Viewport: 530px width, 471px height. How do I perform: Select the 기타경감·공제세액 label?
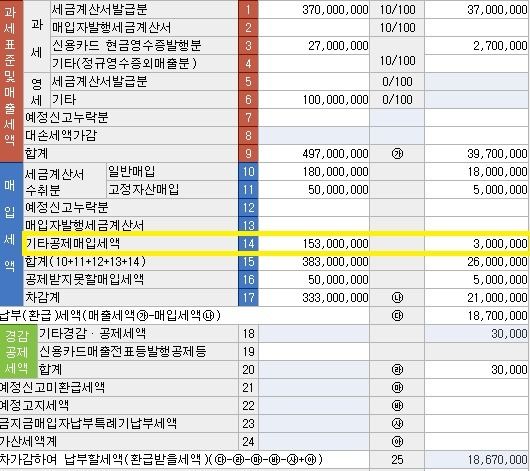(x=92, y=333)
